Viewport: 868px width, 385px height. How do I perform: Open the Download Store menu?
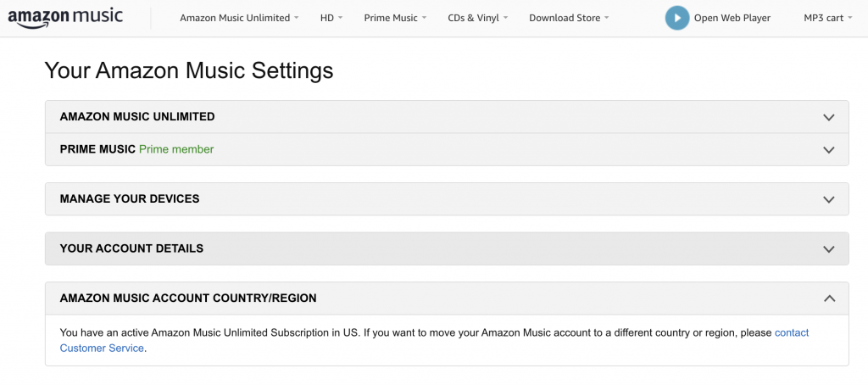(569, 18)
